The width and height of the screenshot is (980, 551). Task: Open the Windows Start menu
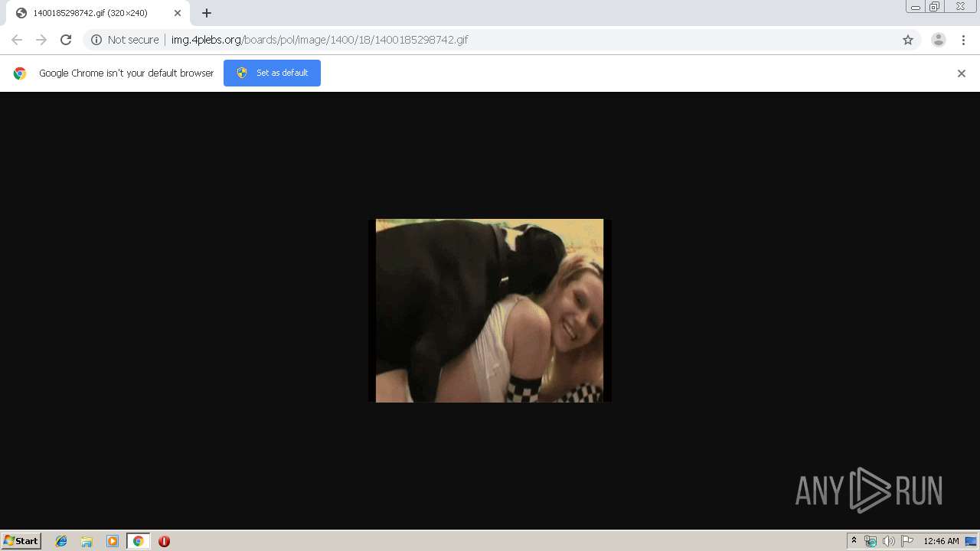21,541
